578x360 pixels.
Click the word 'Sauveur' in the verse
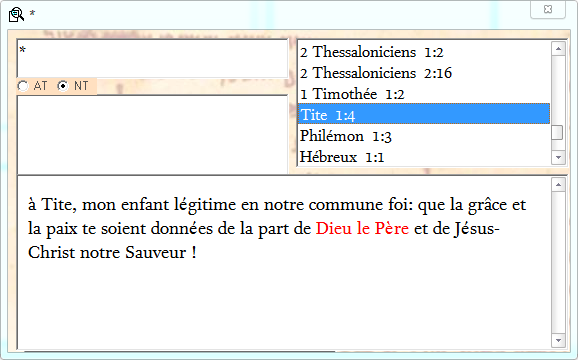pos(156,253)
